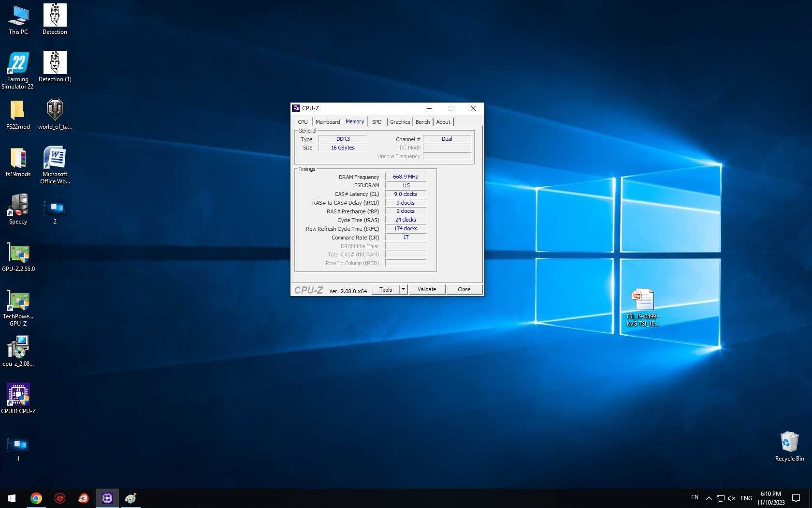Select desktop image file named 2
The height and width of the screenshot is (508, 812).
pyautogui.click(x=55, y=212)
